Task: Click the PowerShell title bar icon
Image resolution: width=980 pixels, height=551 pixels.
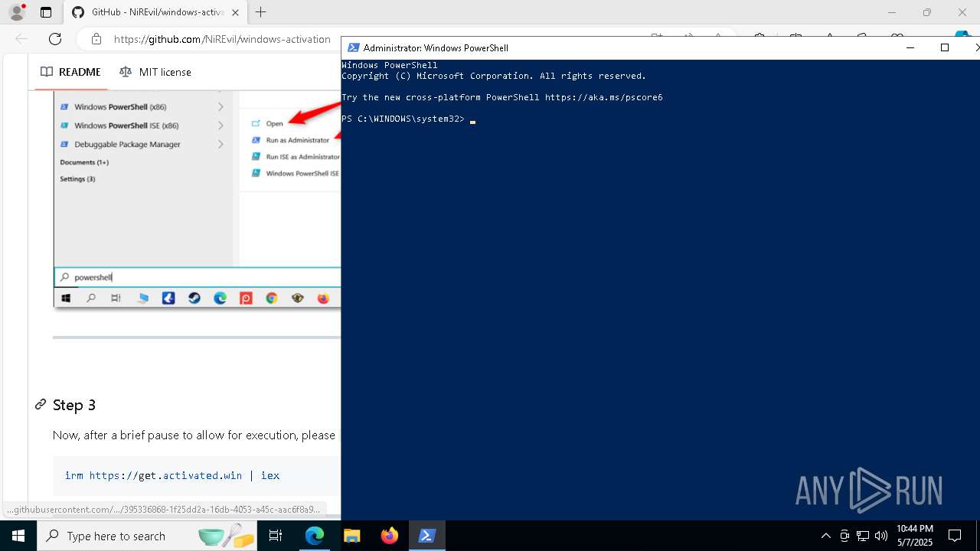Action: [353, 47]
